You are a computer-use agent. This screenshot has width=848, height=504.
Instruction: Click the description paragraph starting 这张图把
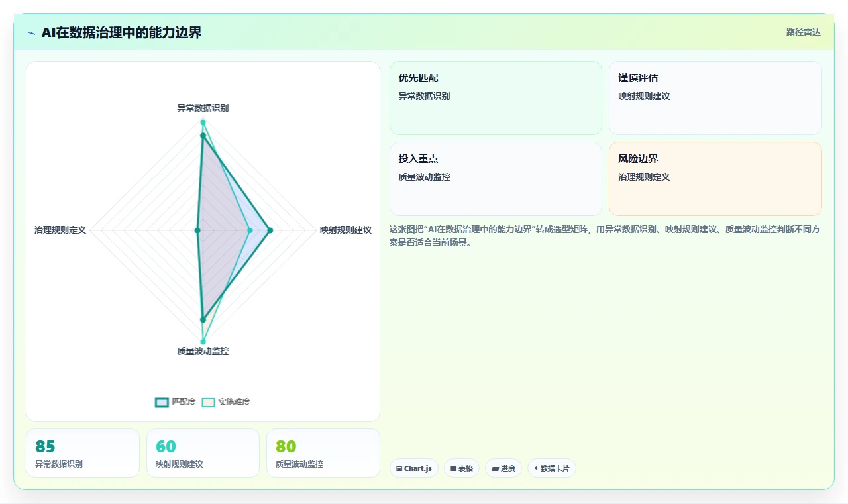[606, 236]
